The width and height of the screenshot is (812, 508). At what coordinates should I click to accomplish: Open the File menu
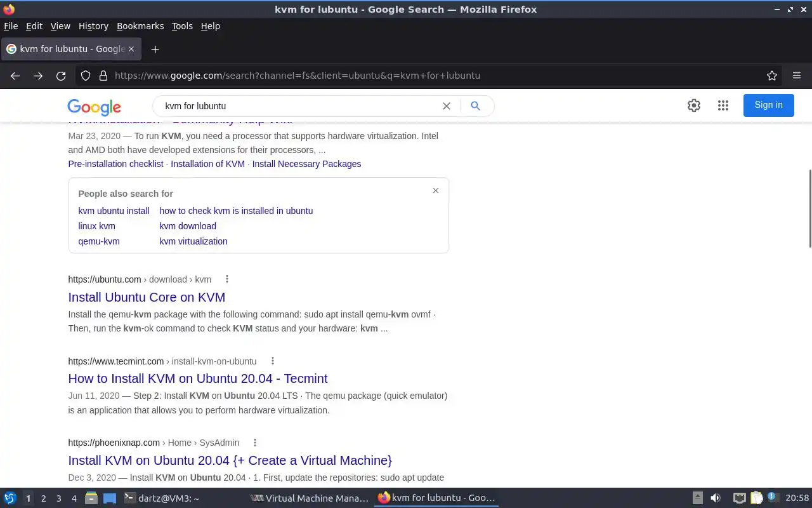[x=11, y=26]
